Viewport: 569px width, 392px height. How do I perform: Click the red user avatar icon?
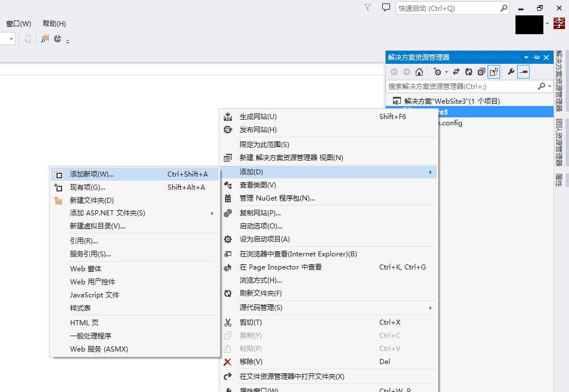[x=559, y=23]
